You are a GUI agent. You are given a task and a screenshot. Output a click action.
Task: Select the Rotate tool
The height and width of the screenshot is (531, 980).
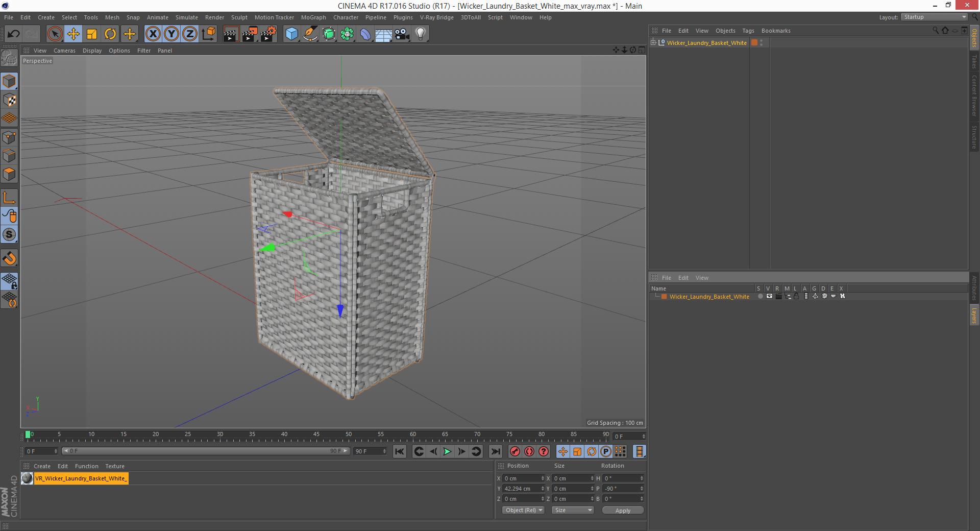point(110,34)
